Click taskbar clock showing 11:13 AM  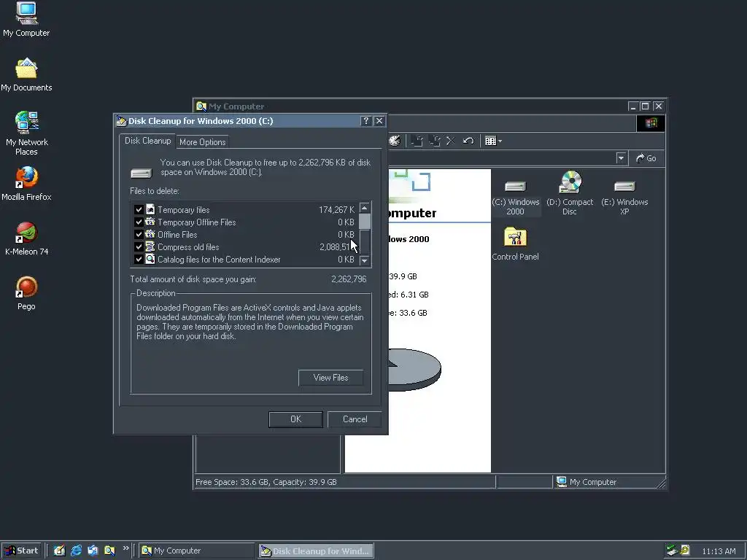click(x=719, y=551)
